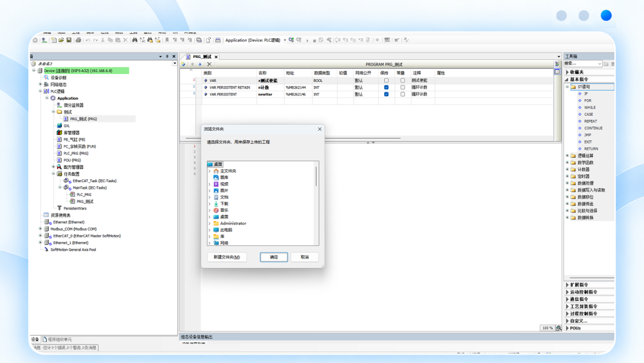
Task: Expand 主文件夹 in folder browse dialog
Action: (210, 171)
